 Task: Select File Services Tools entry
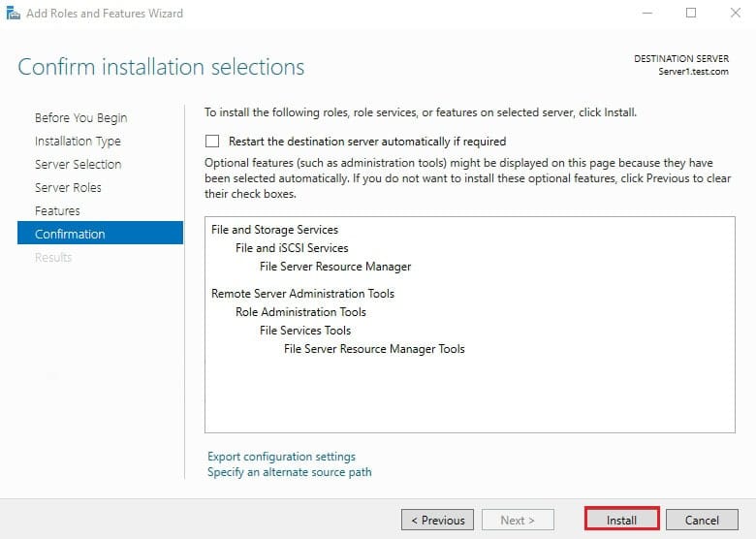click(x=304, y=331)
